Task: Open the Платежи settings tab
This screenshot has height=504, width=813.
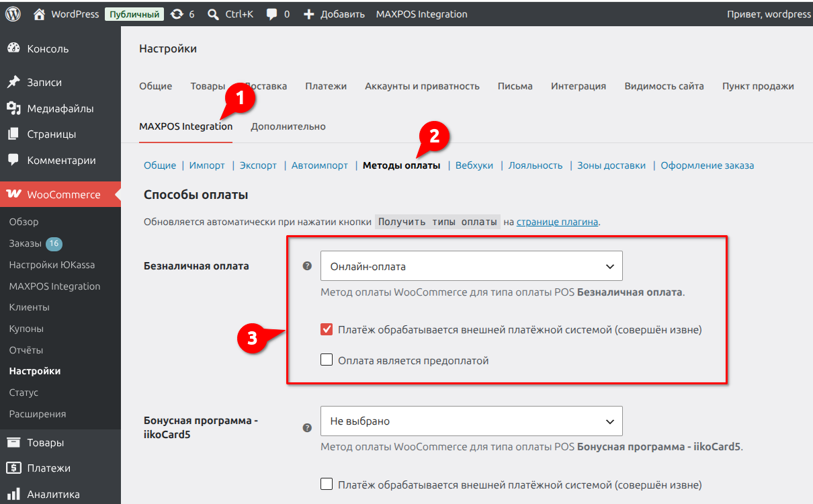Action: pos(326,86)
